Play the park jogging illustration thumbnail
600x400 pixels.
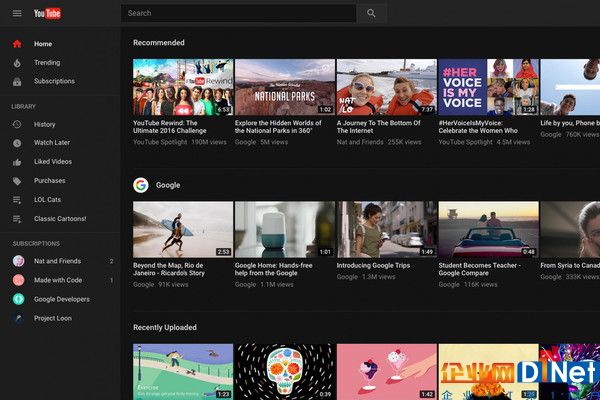coord(183,372)
